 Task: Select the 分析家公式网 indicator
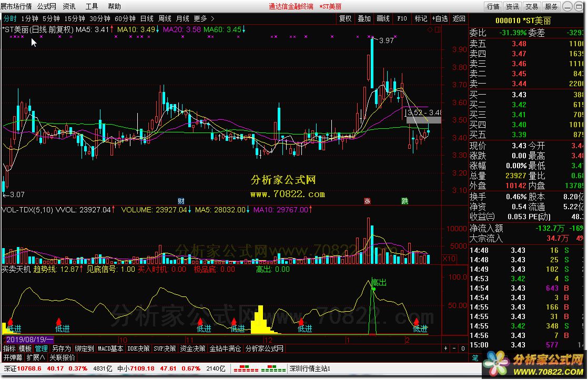coord(265,348)
